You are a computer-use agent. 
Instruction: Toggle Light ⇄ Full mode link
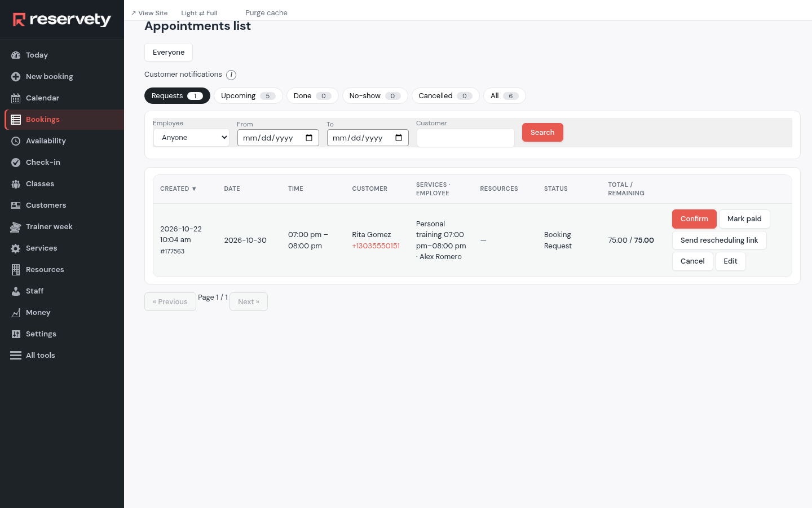coord(199,13)
